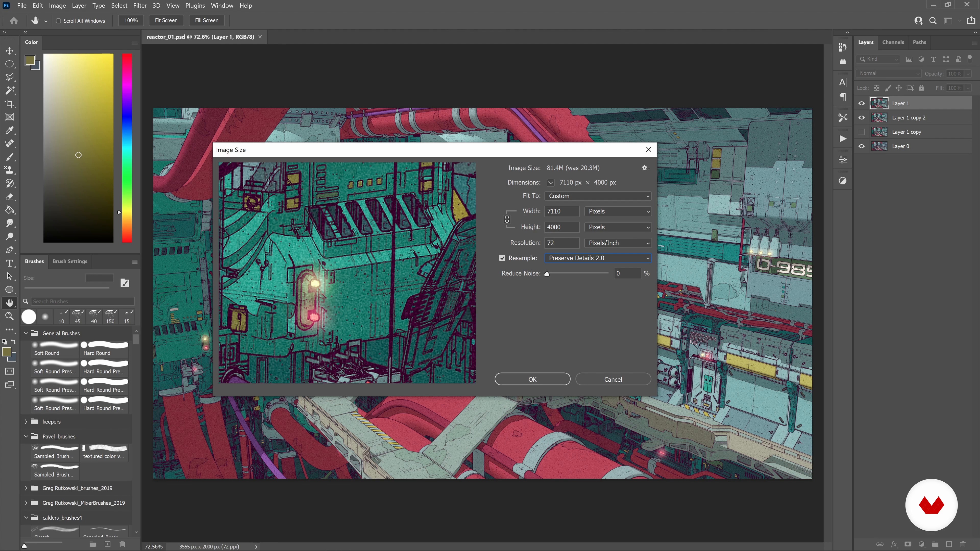
Task: Open the Window menu
Action: click(222, 5)
